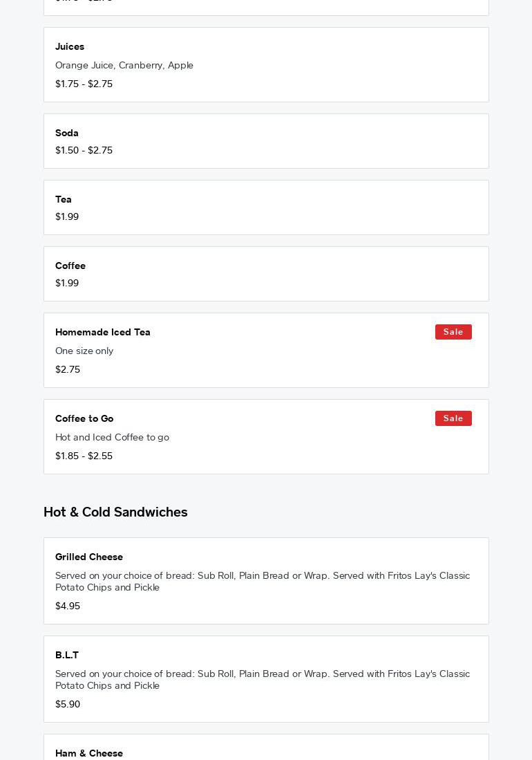The width and height of the screenshot is (532, 760).
Task: Click the Grilled Cheese $4.95 price
Action: (68, 606)
